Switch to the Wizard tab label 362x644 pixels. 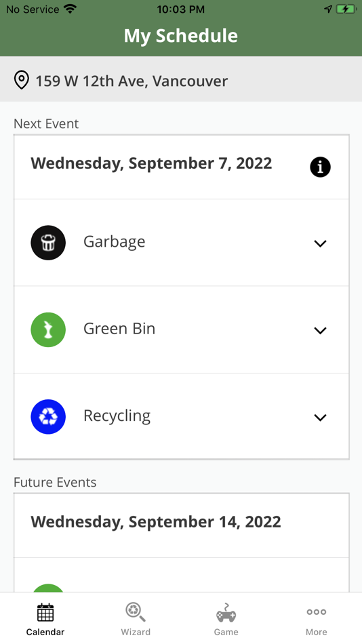[x=136, y=632]
